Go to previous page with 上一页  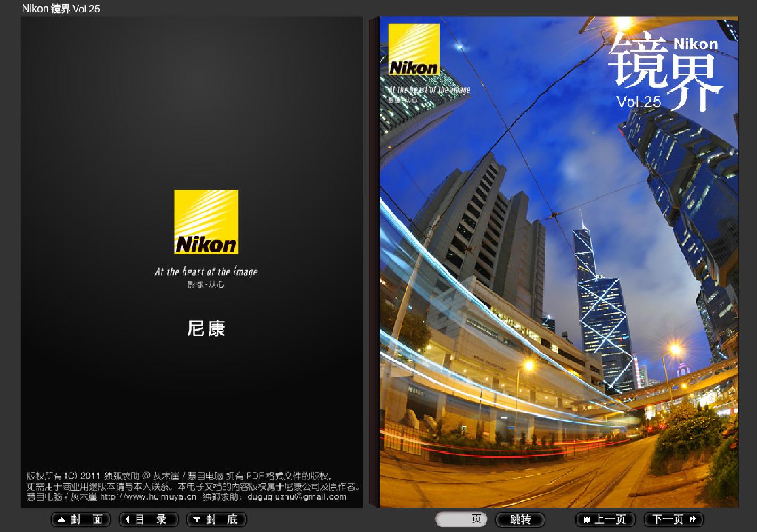605,519
